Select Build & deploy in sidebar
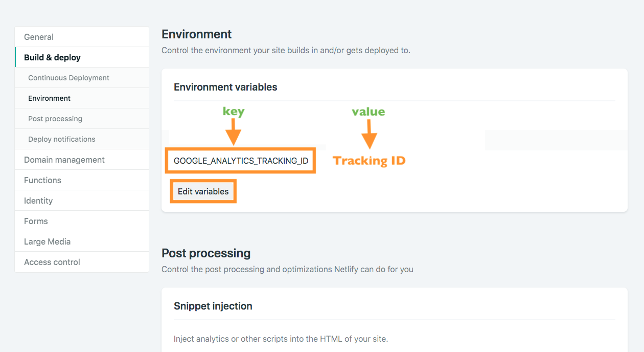This screenshot has height=352, width=644. [x=52, y=57]
